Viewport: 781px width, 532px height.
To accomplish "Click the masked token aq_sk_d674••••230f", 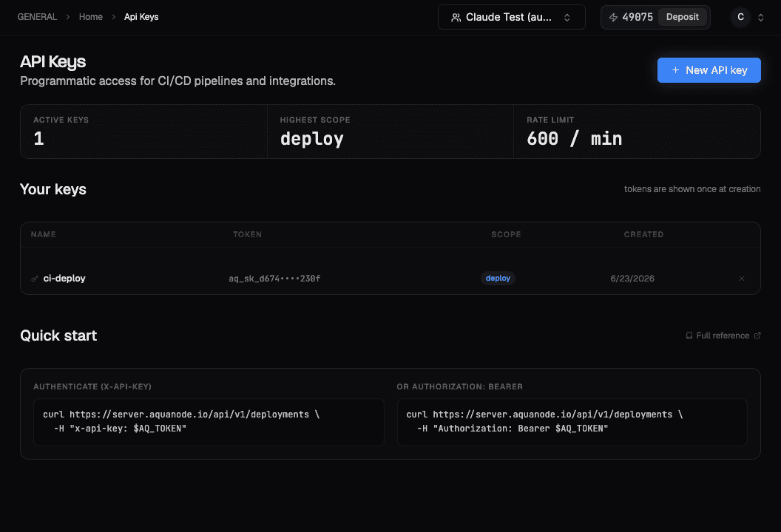I will [274, 279].
